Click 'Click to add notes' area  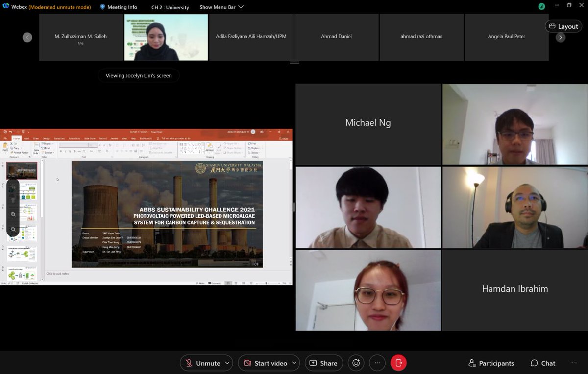click(x=57, y=274)
